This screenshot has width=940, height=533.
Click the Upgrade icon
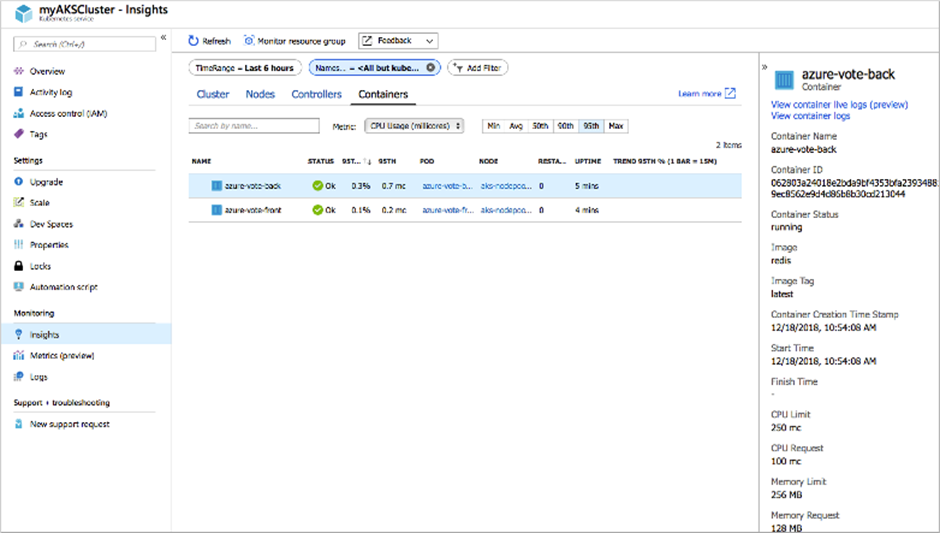(19, 182)
